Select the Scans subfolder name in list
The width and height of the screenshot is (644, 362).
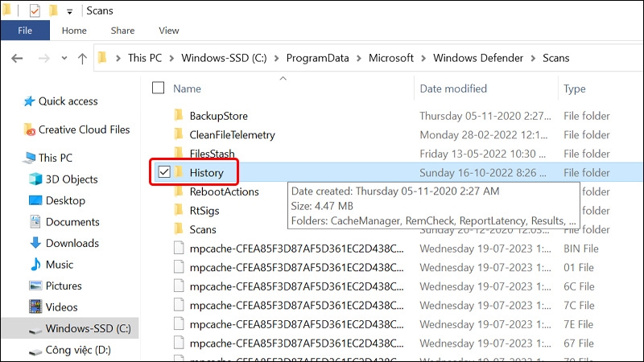(x=203, y=229)
